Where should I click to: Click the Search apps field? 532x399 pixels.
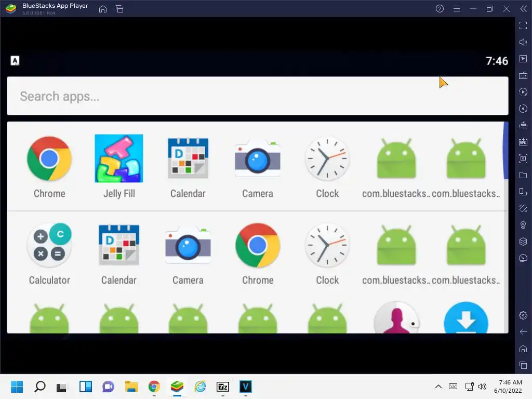[x=258, y=96]
